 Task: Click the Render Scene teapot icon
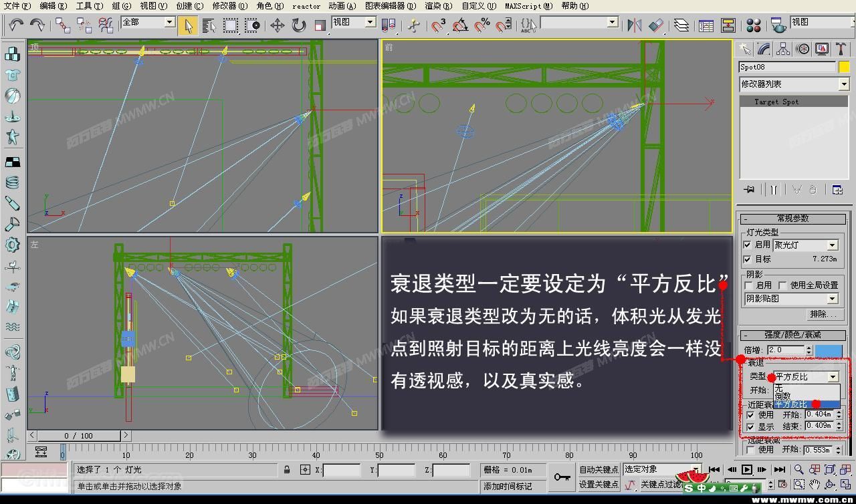(x=778, y=25)
